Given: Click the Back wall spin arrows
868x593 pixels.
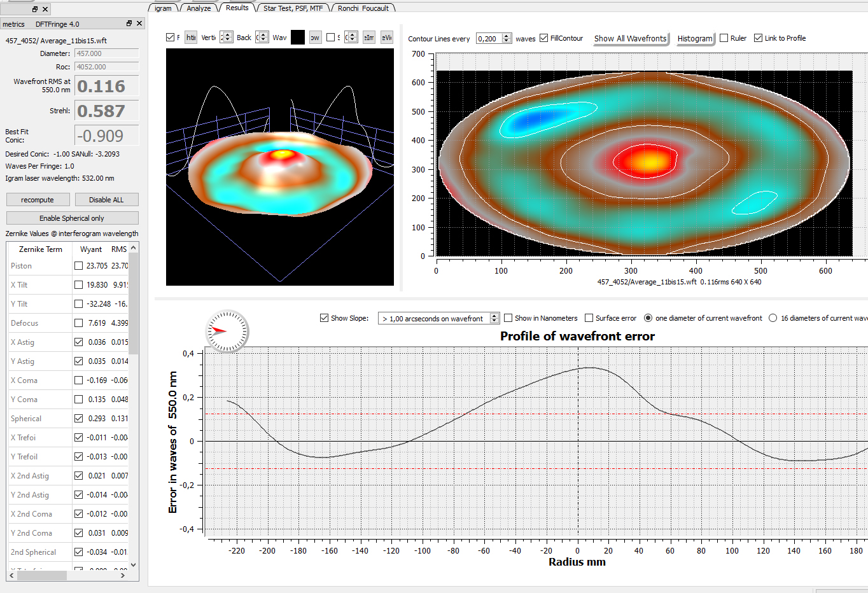Looking at the screenshot, I should [x=263, y=38].
